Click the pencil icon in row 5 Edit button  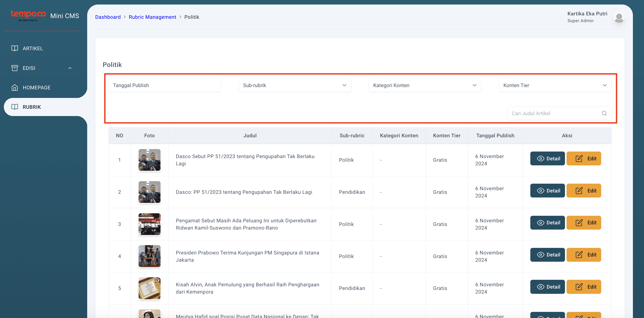pyautogui.click(x=579, y=287)
